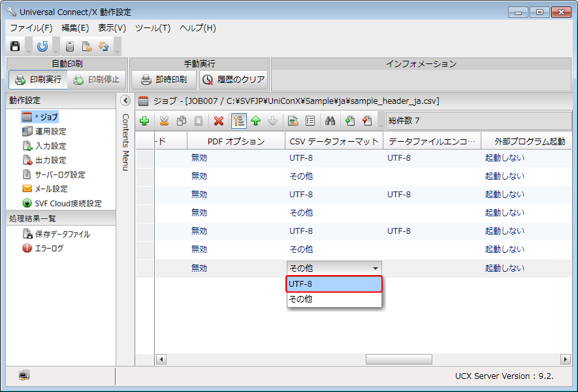Open 入力設定 in the sidebar
This screenshot has height=392, width=578.
44,146
